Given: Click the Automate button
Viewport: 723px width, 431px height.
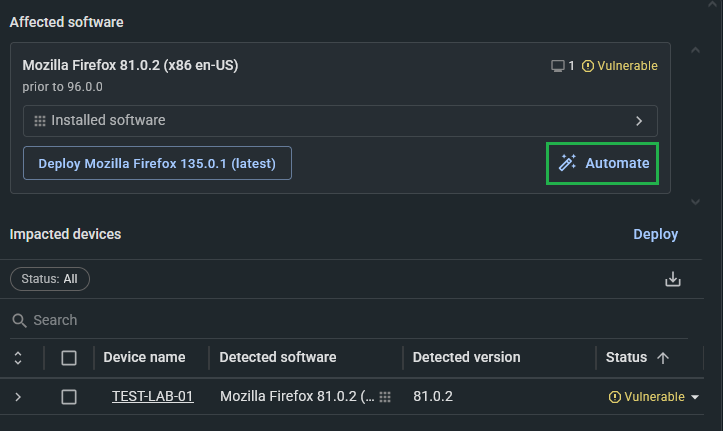Looking at the screenshot, I should click(x=602, y=163).
